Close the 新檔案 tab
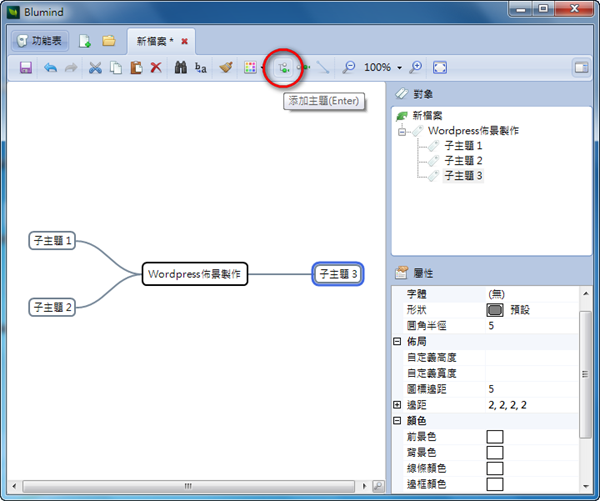Screen dimensions: 600x501 [x=184, y=41]
